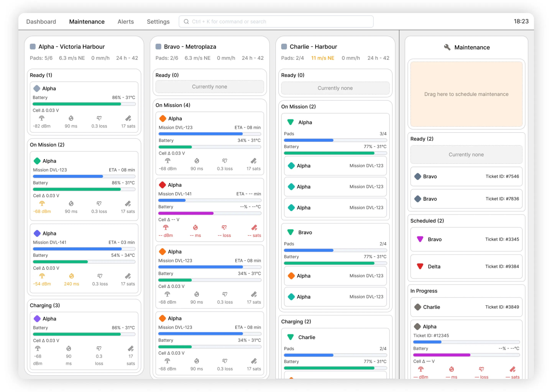Viewport: 552px width, 392px height.
Task: Select the orange Alpha drone icon on Mission DVL-123
Action: (162, 118)
